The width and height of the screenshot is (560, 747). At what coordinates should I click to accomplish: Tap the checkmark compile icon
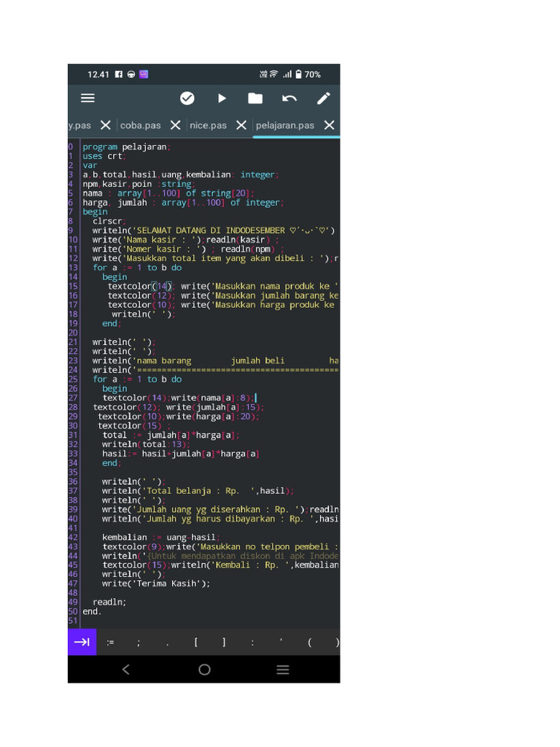coord(187,98)
